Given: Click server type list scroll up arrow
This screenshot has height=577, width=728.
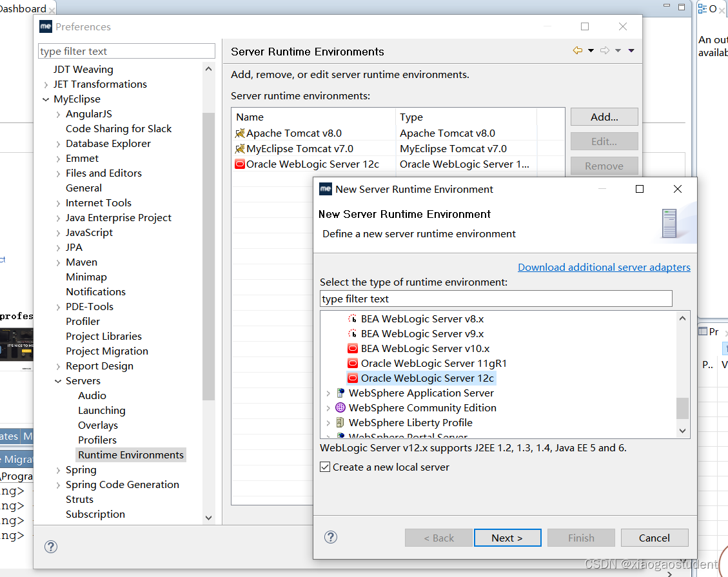Looking at the screenshot, I should click(682, 318).
